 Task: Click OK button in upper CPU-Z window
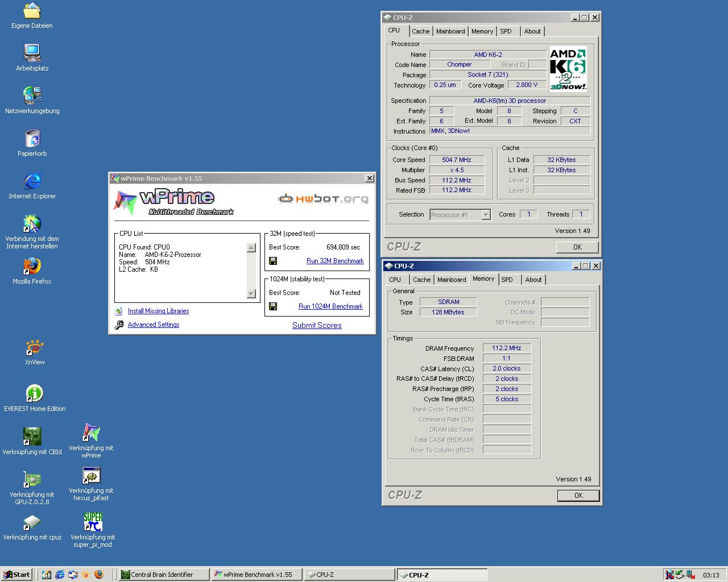click(577, 247)
